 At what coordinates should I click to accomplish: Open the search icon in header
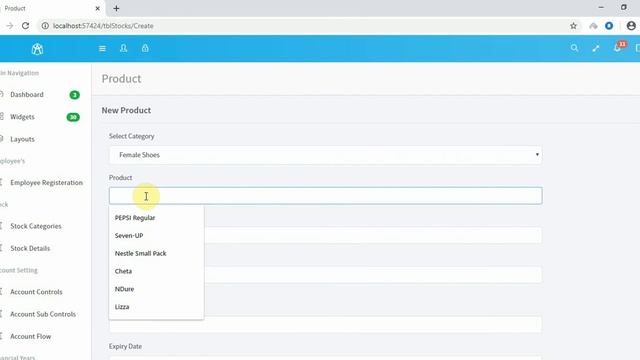click(574, 48)
